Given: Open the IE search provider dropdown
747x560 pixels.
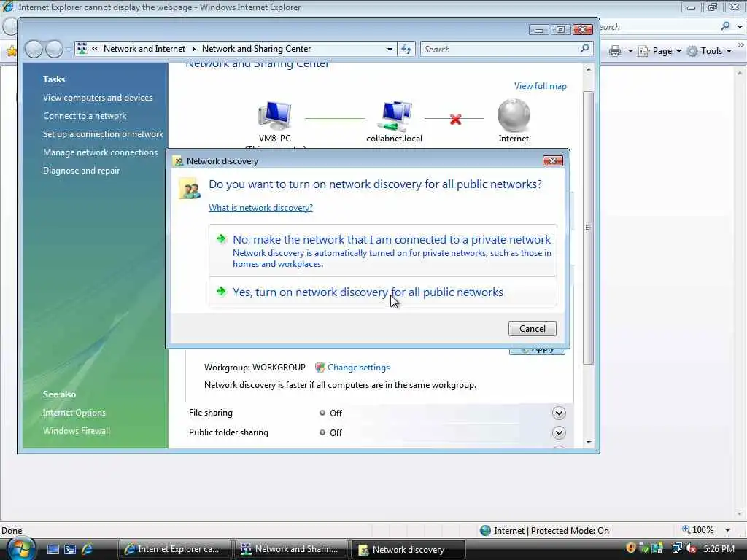Looking at the screenshot, I should coord(740,27).
